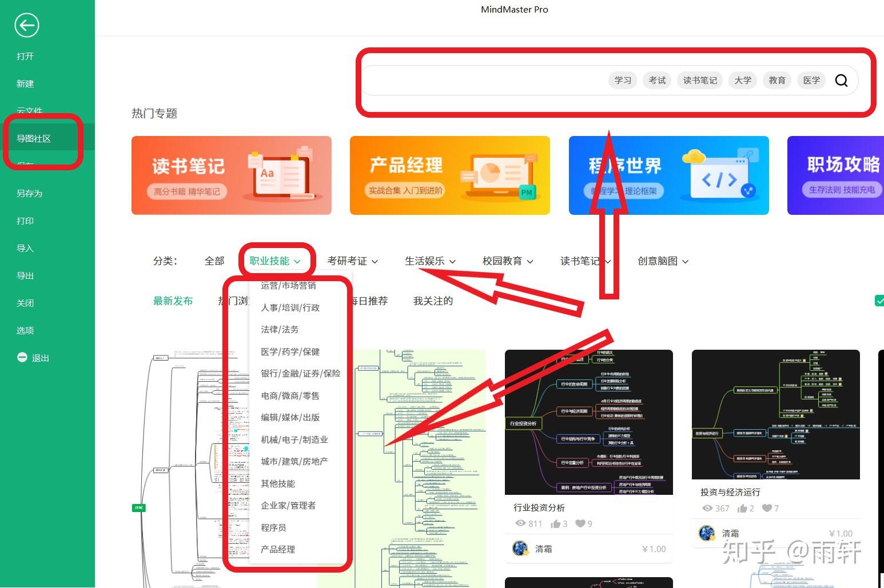Image resolution: width=884 pixels, height=588 pixels.
Task: Select 程序员 from the dropdown list
Action: click(273, 527)
